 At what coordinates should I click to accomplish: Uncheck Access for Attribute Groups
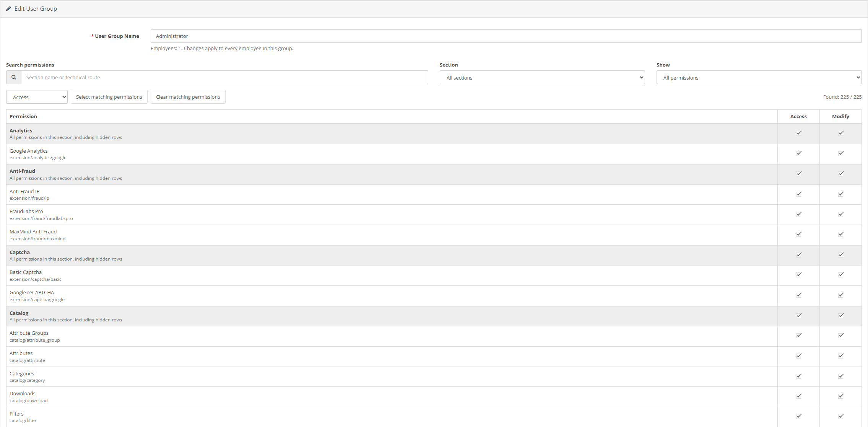point(799,336)
